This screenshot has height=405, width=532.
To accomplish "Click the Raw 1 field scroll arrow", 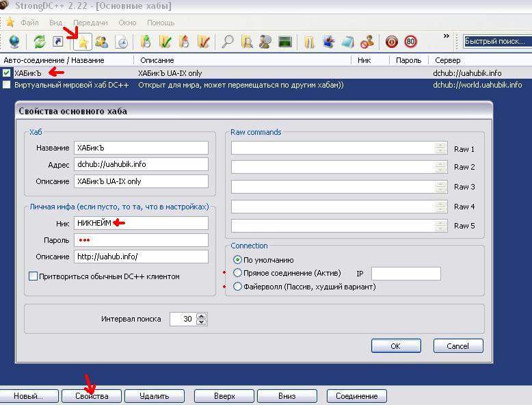I will [x=441, y=146].
